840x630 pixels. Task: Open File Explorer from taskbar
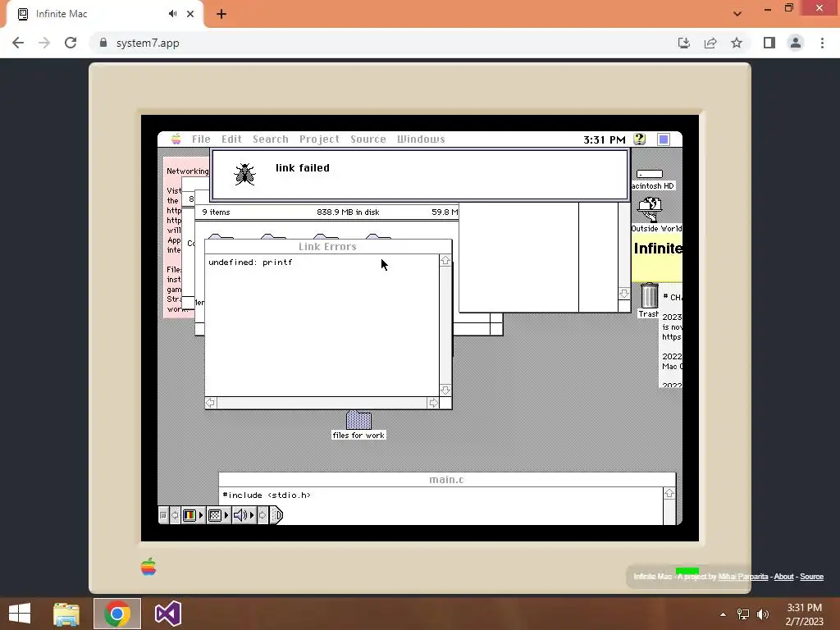point(66,614)
